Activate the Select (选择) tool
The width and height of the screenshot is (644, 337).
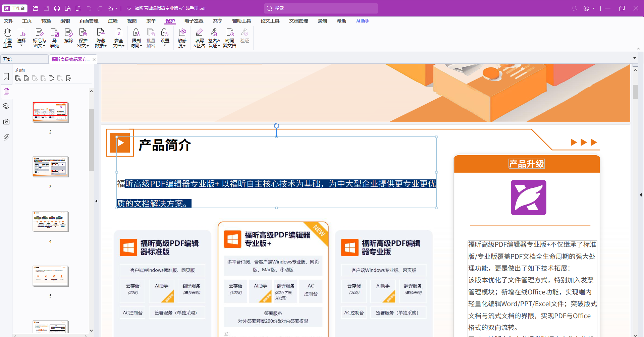tap(21, 38)
